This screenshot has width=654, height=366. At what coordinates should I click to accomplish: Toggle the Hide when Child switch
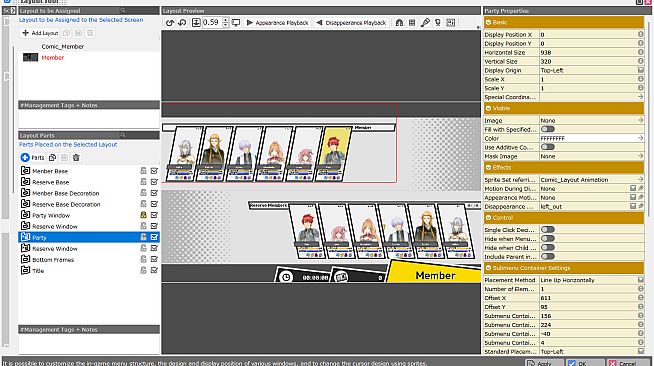(x=548, y=248)
